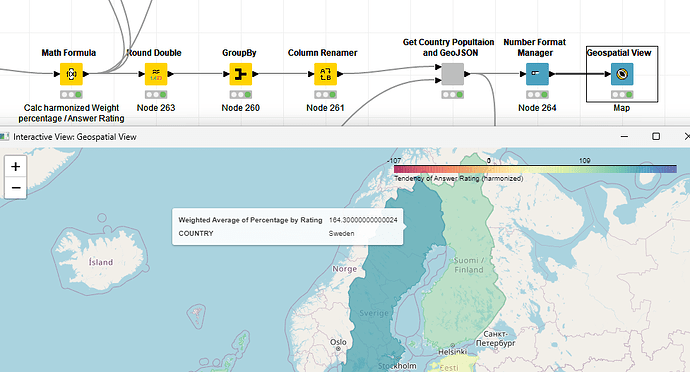Viewport: 690px width, 372px height.
Task: Select the Geospatial View node icon
Action: click(x=622, y=74)
